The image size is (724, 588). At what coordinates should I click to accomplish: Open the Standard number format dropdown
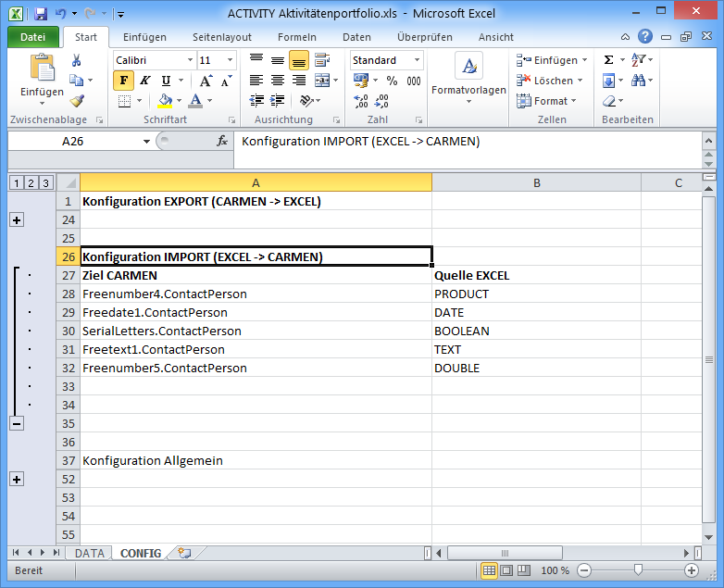(x=386, y=60)
